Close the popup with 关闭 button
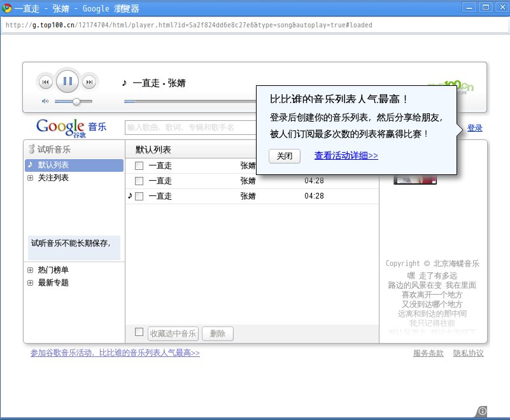Screen dimensions: 510x420 click(284, 156)
